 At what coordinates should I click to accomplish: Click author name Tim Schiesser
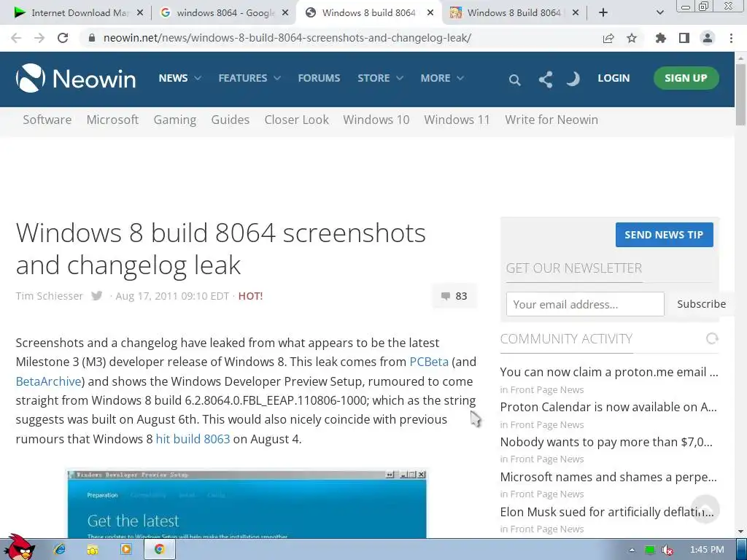pyautogui.click(x=49, y=296)
